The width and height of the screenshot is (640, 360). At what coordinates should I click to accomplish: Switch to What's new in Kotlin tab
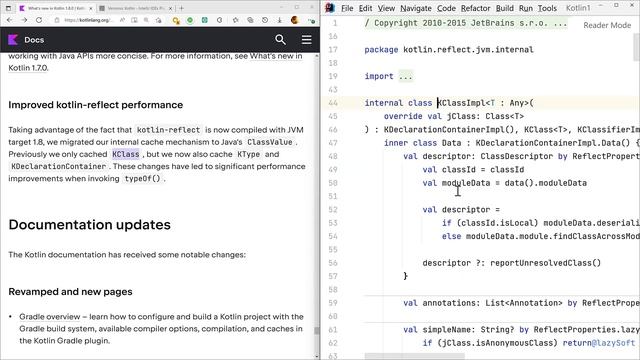point(56,8)
